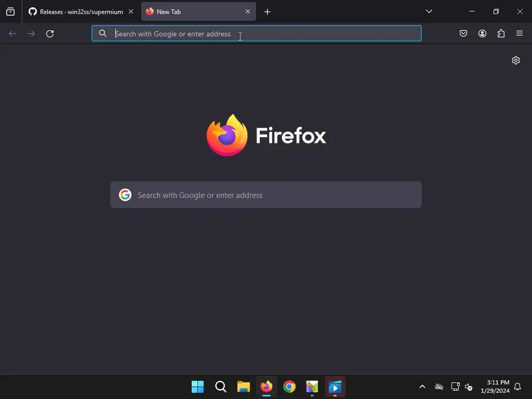Go forward one page

coord(31,34)
